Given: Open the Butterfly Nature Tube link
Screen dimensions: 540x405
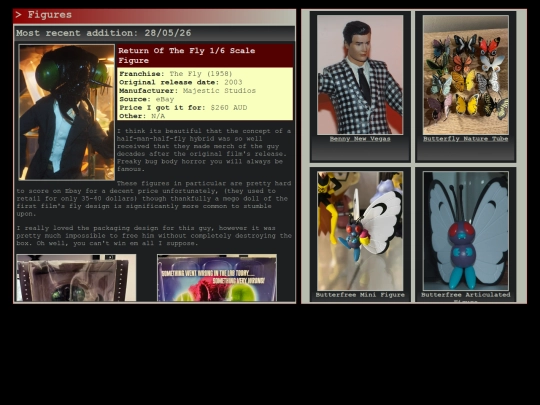Looking at the screenshot, I should click(x=466, y=139).
